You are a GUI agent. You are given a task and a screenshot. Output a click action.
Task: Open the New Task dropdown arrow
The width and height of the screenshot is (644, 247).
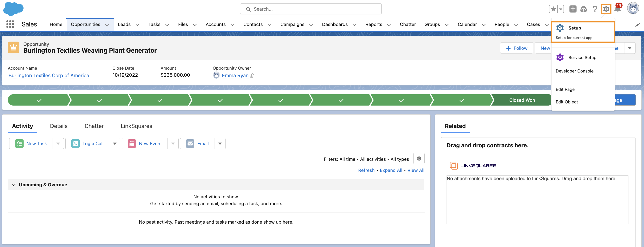(58, 143)
